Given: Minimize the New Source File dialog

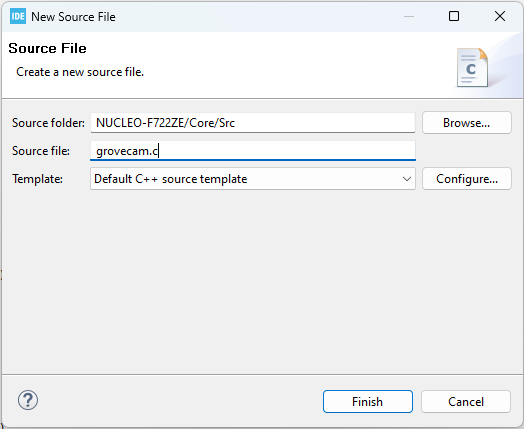Looking at the screenshot, I should click(x=409, y=16).
